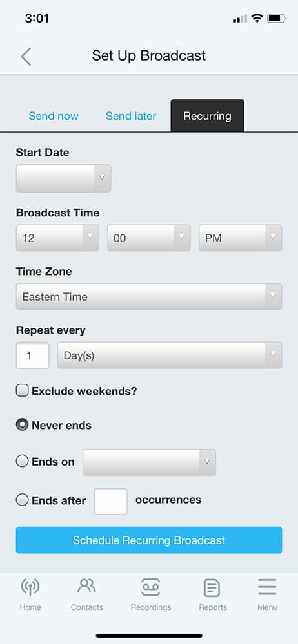Select the Ends on radio button

pos(22,461)
